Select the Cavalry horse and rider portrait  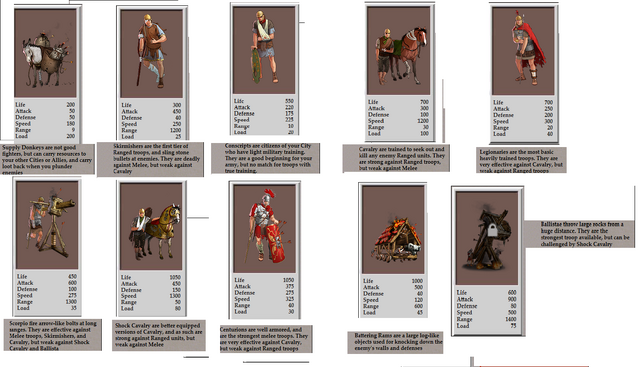[398, 51]
